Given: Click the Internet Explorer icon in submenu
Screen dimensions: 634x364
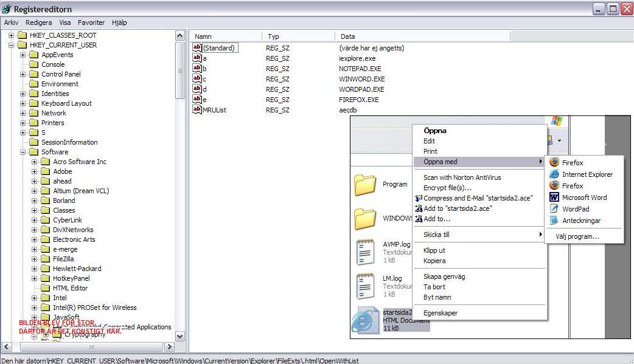Looking at the screenshot, I should pyautogui.click(x=554, y=174).
